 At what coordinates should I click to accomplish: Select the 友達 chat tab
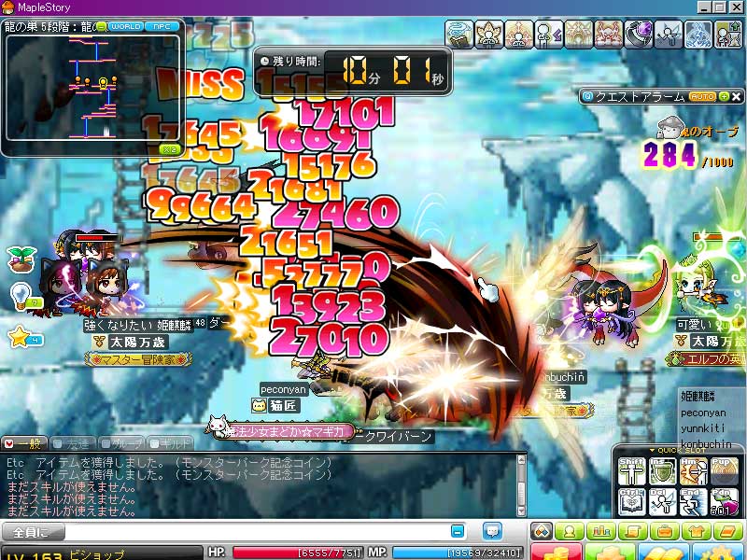(73, 444)
